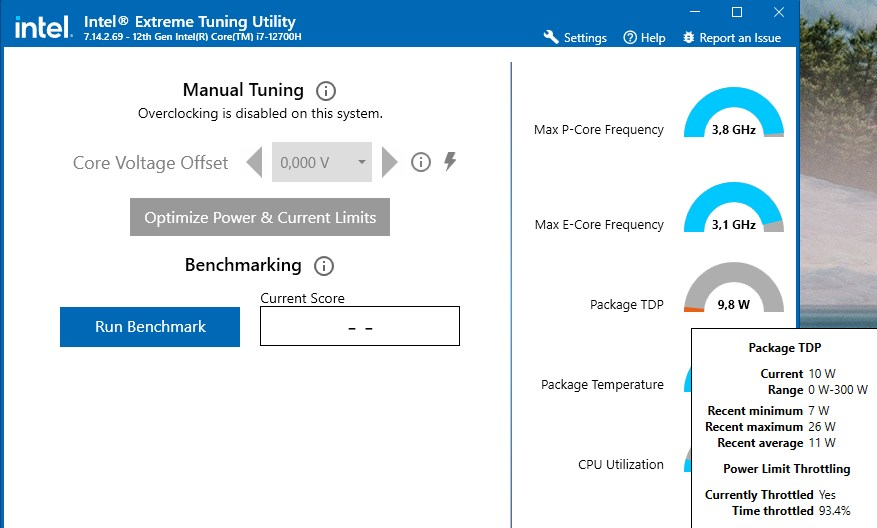Viewport: 877px width, 528px height.
Task: Click the Package TDP gauge label
Action: 626,305
